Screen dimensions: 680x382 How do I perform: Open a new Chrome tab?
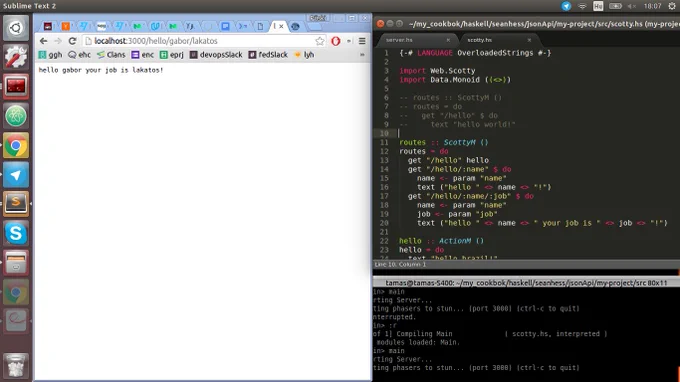coord(314,27)
